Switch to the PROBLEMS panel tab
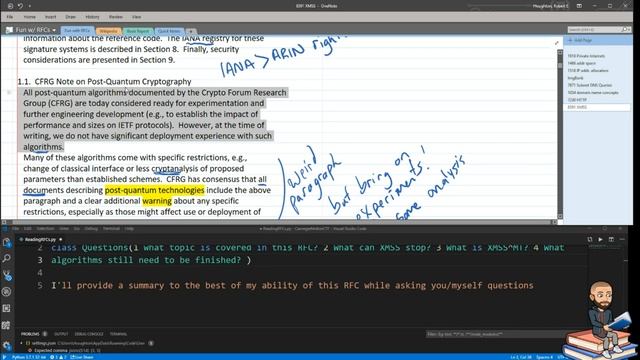The image size is (640, 360). (x=30, y=334)
